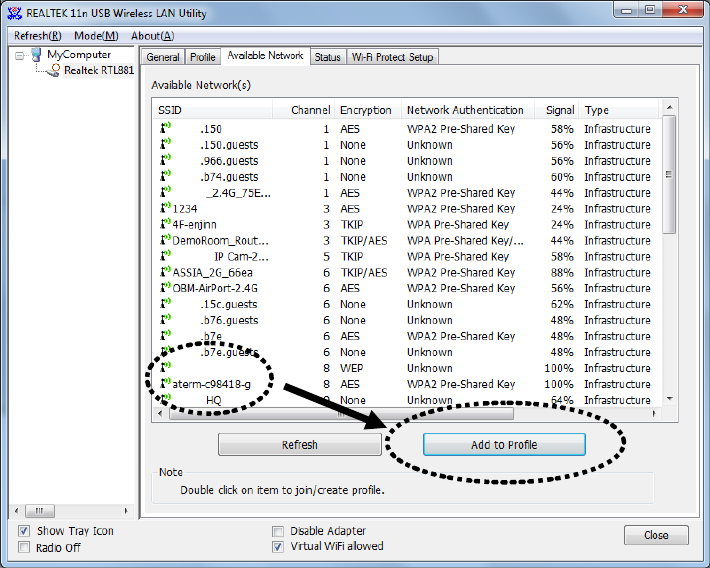710x568 pixels.
Task: Toggle Virtual WiFi allowed checkbox
Action: tap(278, 547)
